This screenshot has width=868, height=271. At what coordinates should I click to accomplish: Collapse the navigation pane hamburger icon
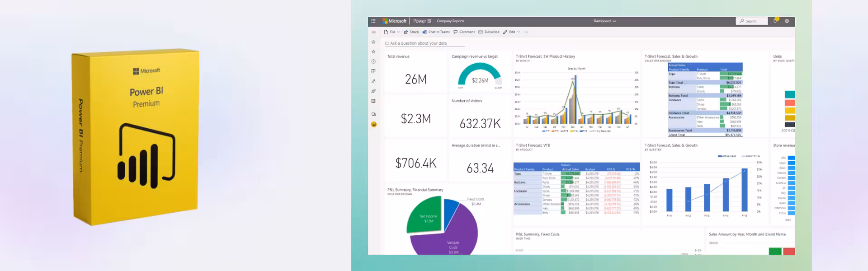(373, 32)
